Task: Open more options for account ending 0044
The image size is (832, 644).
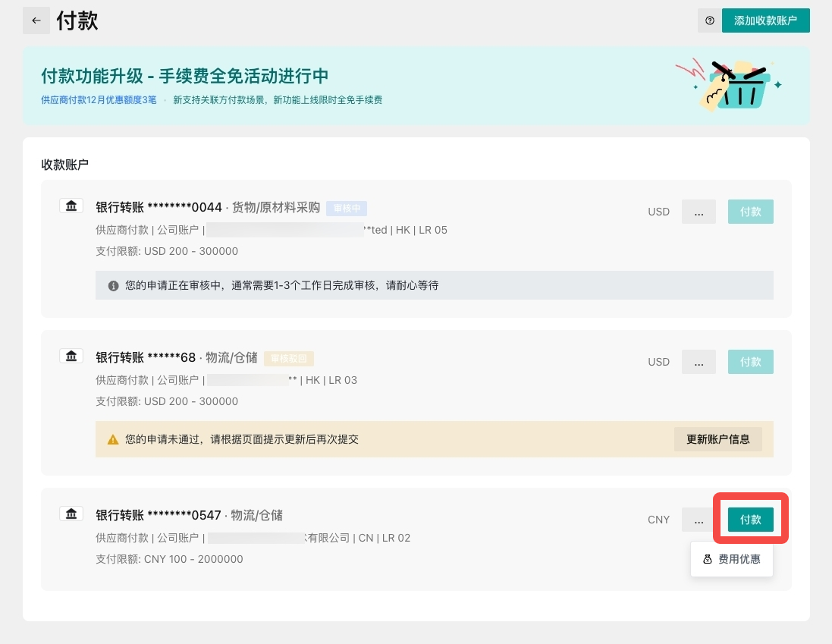Action: click(699, 212)
